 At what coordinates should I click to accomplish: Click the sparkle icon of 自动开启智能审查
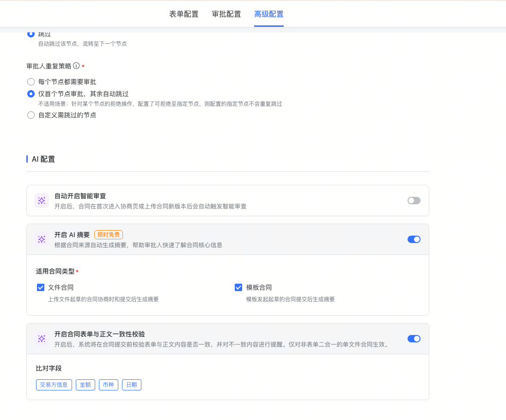coord(42,201)
